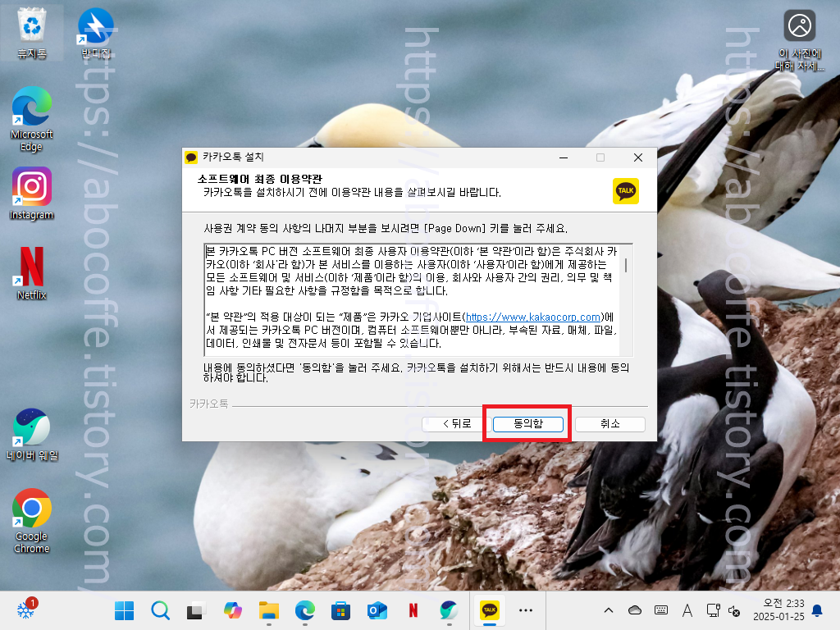840x630 pixels.
Task: Open notifications bell icon
Action: point(818,610)
